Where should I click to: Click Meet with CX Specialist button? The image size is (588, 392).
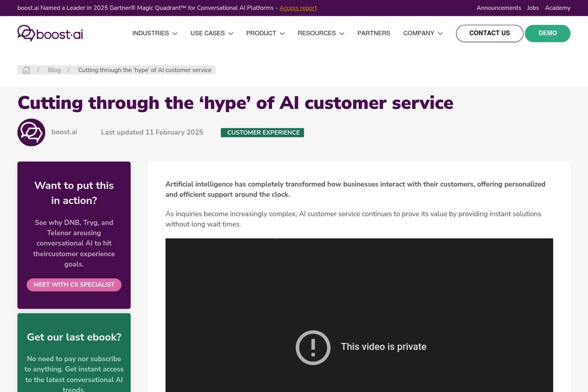(x=74, y=285)
